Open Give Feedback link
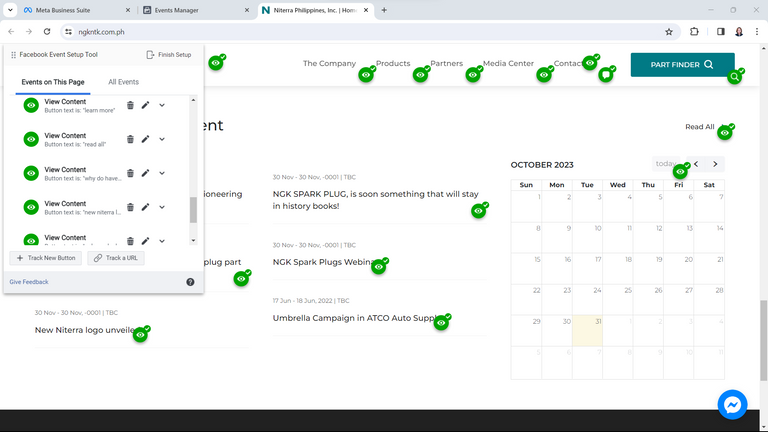The image size is (768, 432). (x=29, y=282)
